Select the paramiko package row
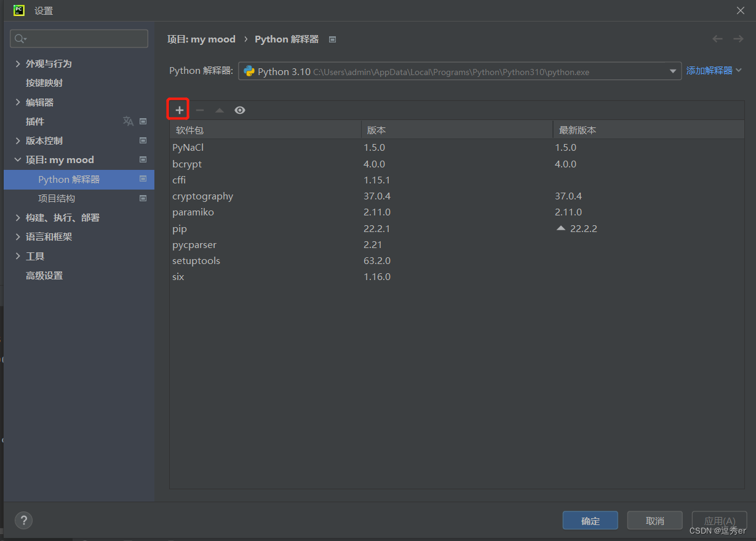 (457, 212)
